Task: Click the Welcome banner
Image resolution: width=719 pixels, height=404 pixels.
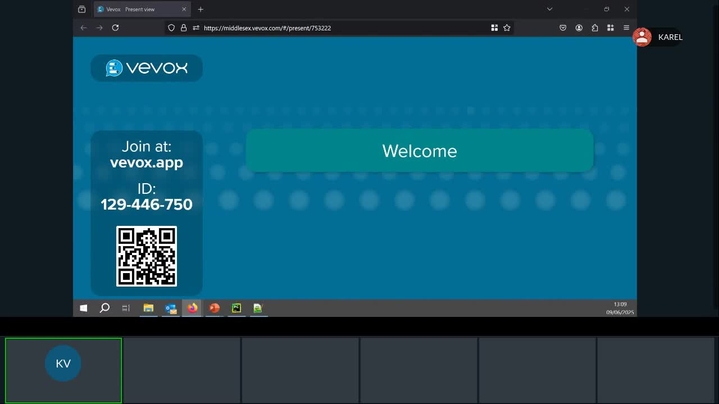Action: tap(420, 151)
